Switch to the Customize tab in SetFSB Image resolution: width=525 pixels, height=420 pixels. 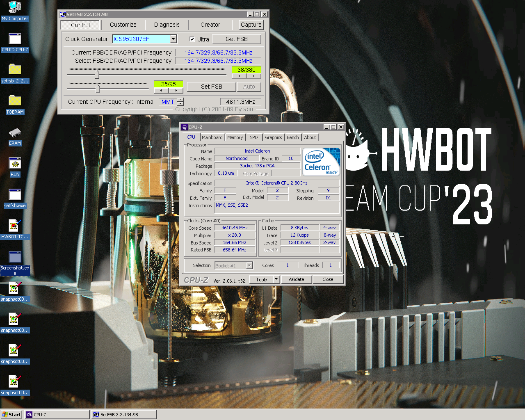tap(123, 25)
